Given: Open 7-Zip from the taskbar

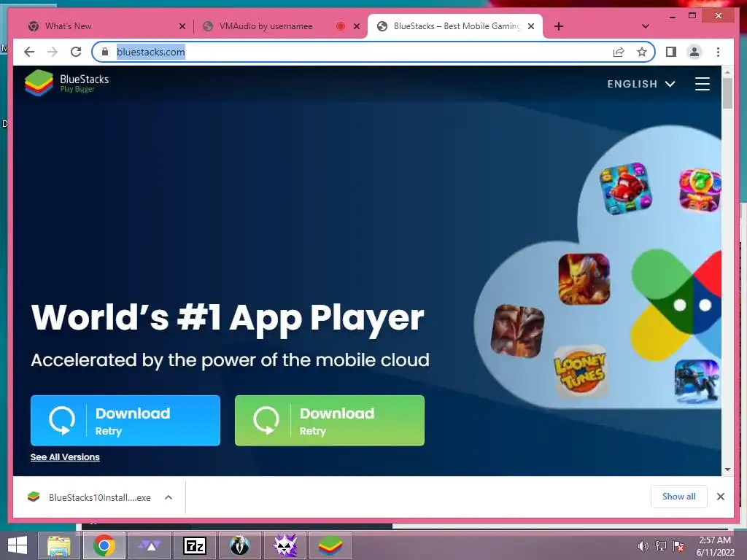Looking at the screenshot, I should click(x=195, y=545).
